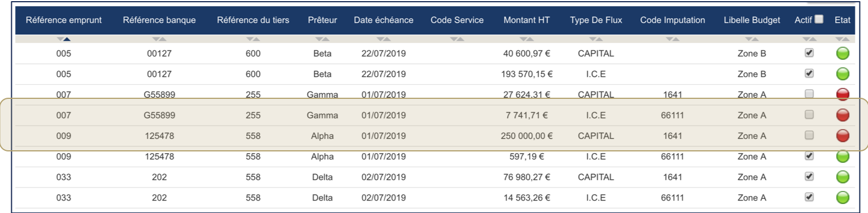Click Zone B in the 40 600,97 € row
The width and height of the screenshot is (868, 213).
pos(752,54)
